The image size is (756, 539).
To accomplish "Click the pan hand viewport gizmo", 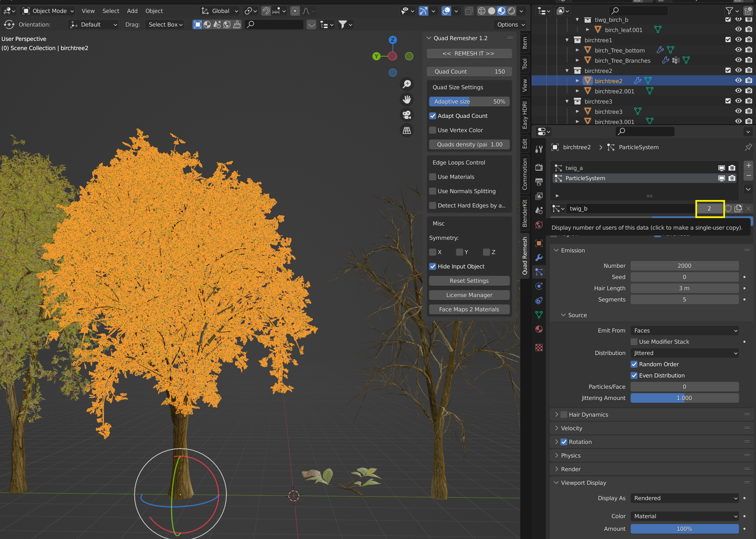I will pos(407,99).
